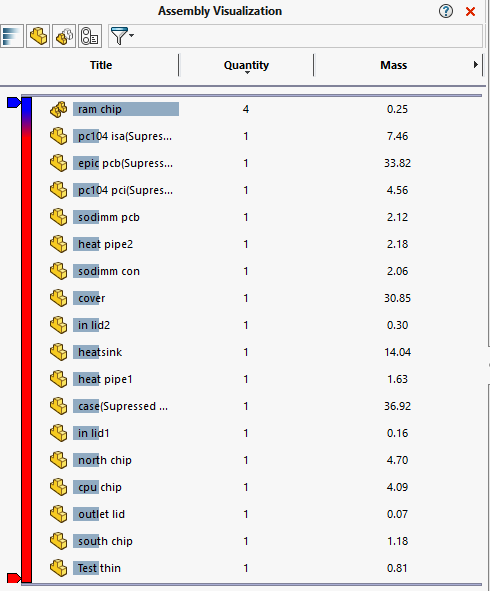Close the Assembly Visualization panel
Viewport: 490px width, 591px height.
pos(470,12)
